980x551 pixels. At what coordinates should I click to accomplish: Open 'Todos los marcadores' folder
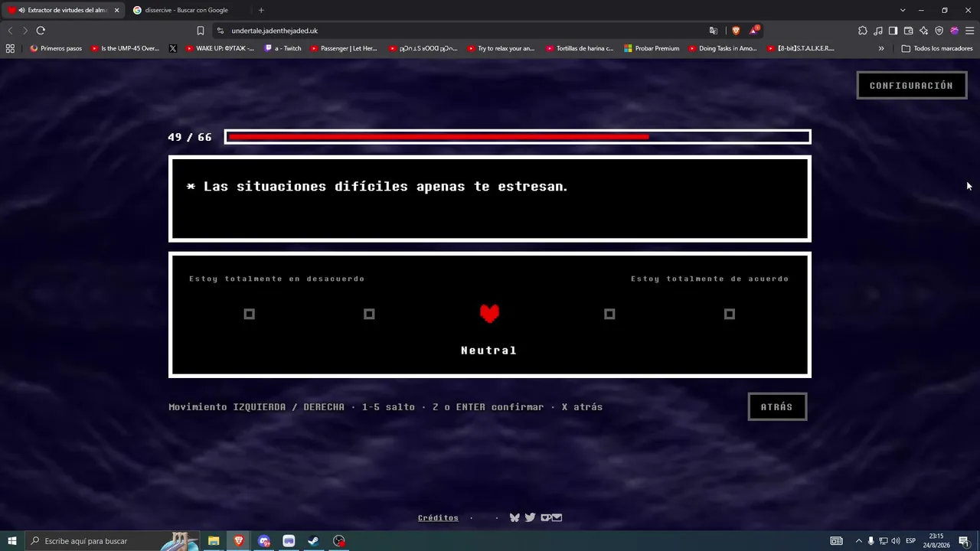point(937,48)
